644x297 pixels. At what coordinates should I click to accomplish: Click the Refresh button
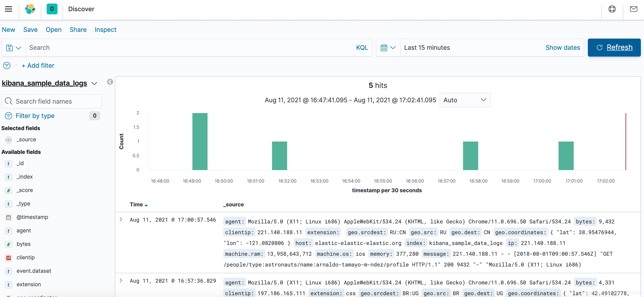coord(614,48)
